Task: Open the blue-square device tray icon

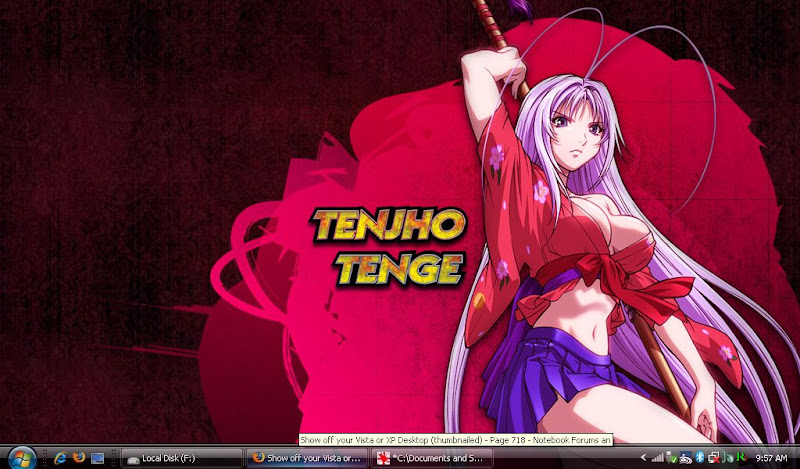Action: pos(685,458)
